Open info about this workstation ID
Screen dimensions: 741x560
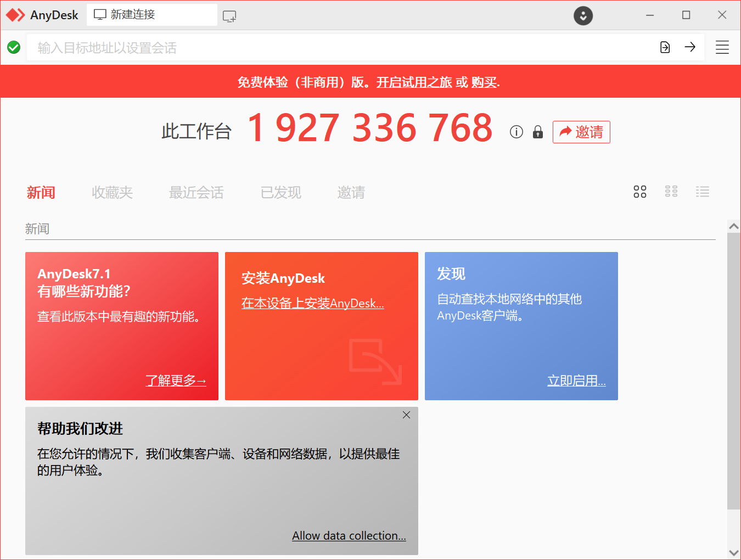[x=516, y=132]
